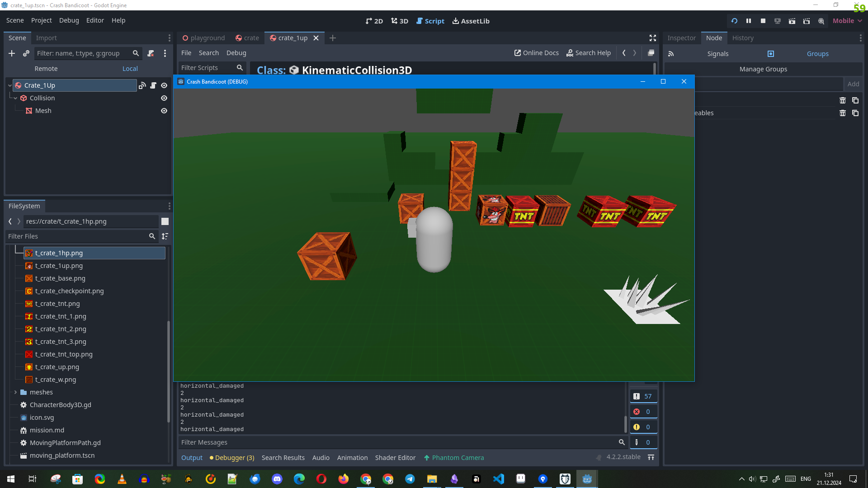This screenshot has width=868, height=488.
Task: Close the crate_1up scene tab
Action: click(316, 38)
